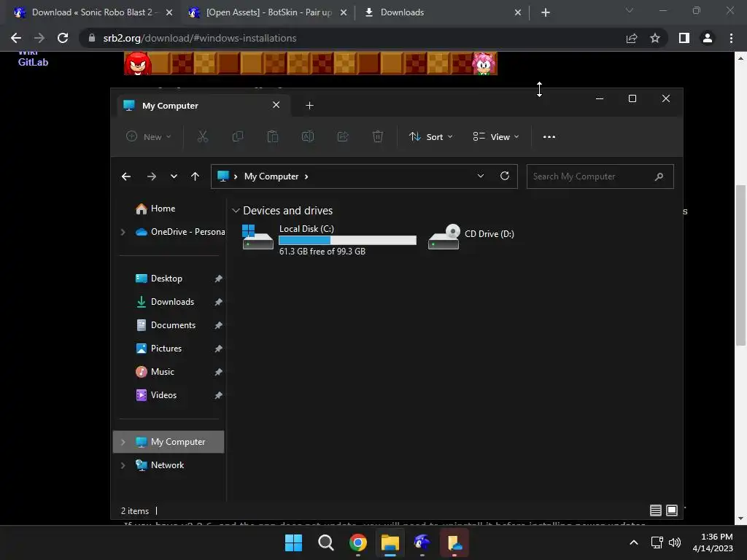Open recent locations dropdown arrow

[174, 176]
